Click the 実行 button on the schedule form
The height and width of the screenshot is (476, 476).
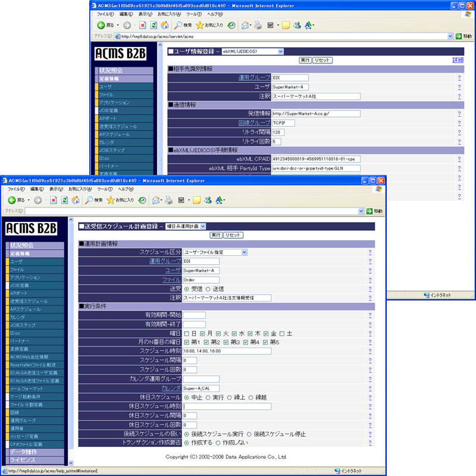click(x=216, y=235)
